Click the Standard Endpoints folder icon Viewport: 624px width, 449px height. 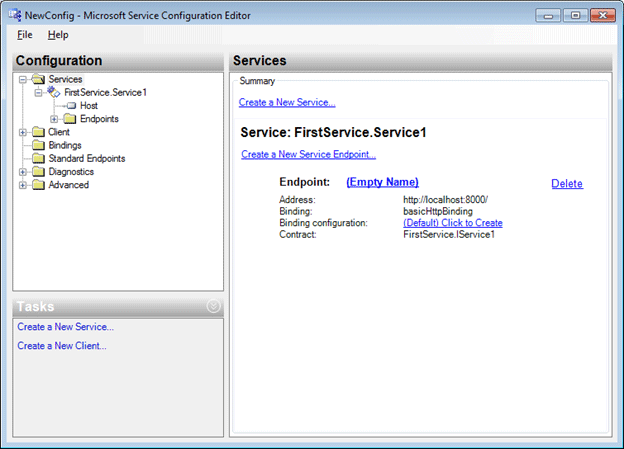point(39,158)
